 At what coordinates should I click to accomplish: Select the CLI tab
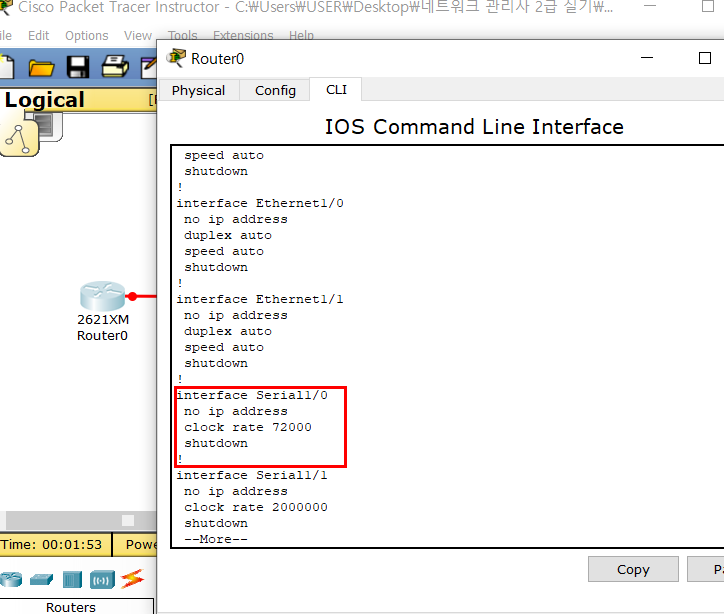[336, 89]
